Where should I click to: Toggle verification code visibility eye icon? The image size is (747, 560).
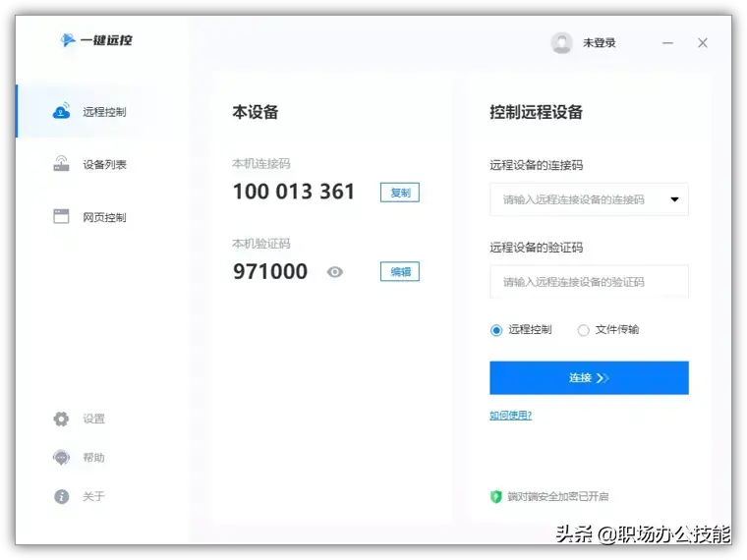(x=335, y=272)
